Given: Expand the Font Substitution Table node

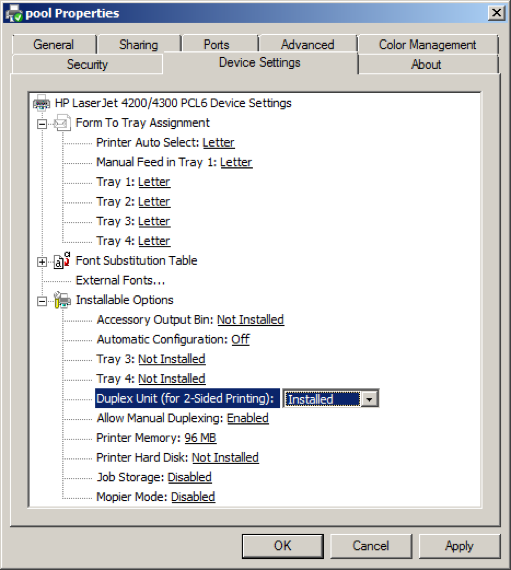Looking at the screenshot, I should 42,262.
